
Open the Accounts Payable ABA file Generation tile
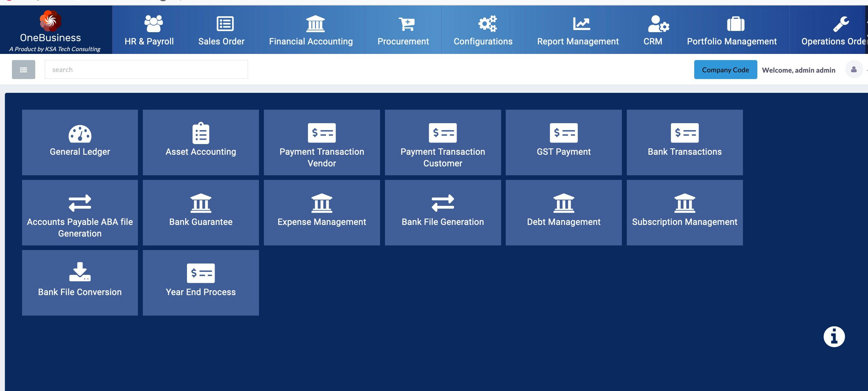pos(80,212)
